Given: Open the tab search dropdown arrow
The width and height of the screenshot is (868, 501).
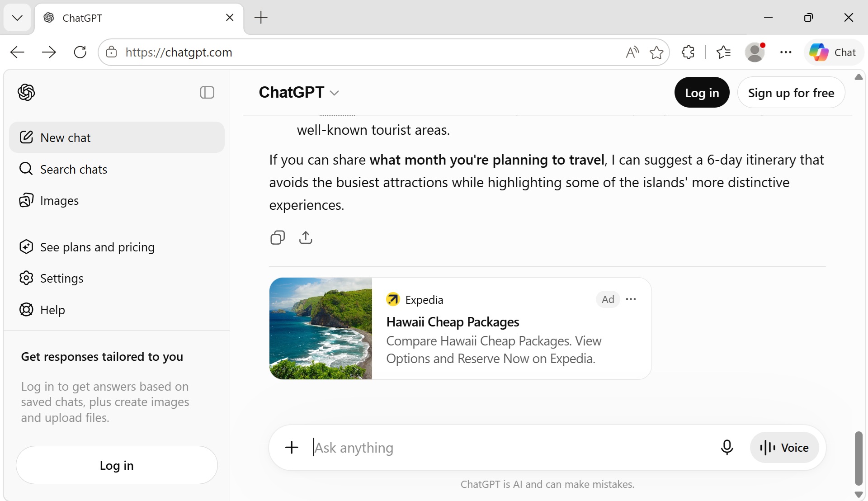Looking at the screenshot, I should pos(17,18).
